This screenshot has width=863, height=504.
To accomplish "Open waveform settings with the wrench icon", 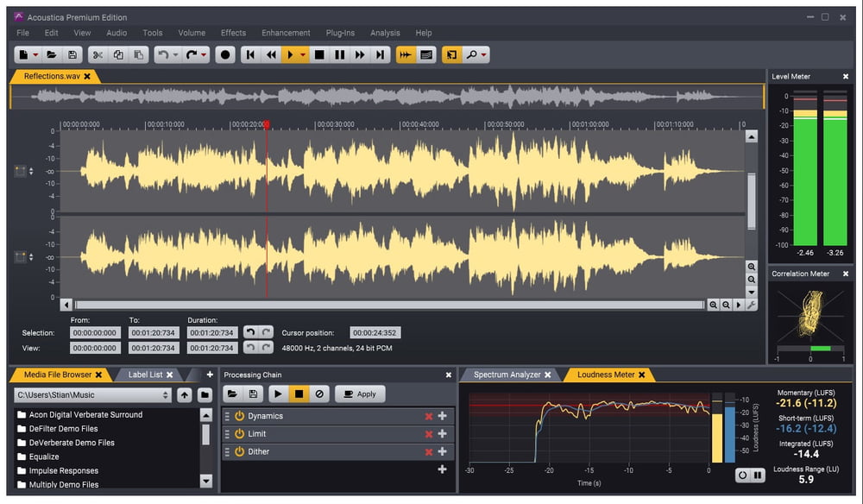I will click(752, 305).
